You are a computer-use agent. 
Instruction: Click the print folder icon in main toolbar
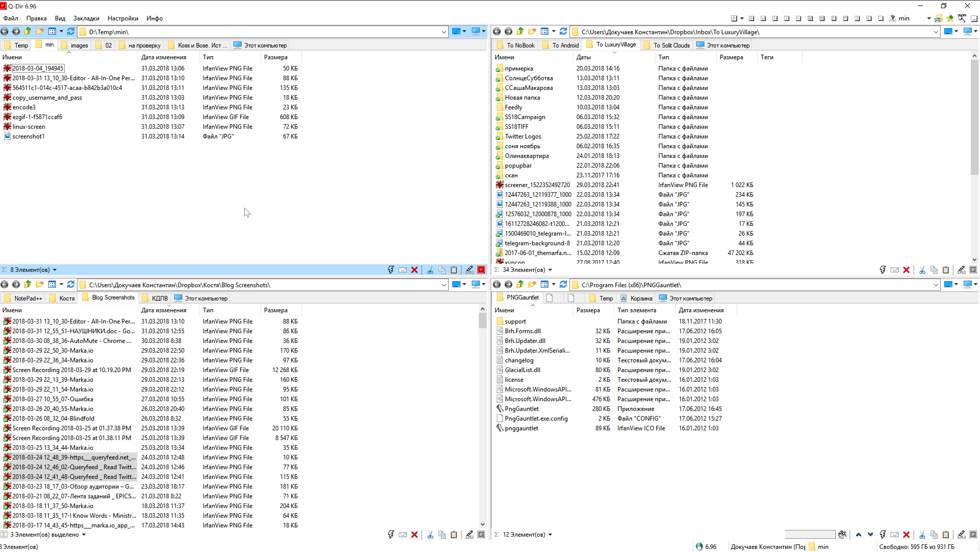pos(938,18)
